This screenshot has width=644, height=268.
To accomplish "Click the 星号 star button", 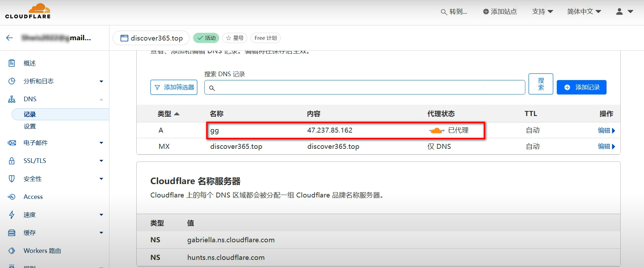I will (x=235, y=38).
